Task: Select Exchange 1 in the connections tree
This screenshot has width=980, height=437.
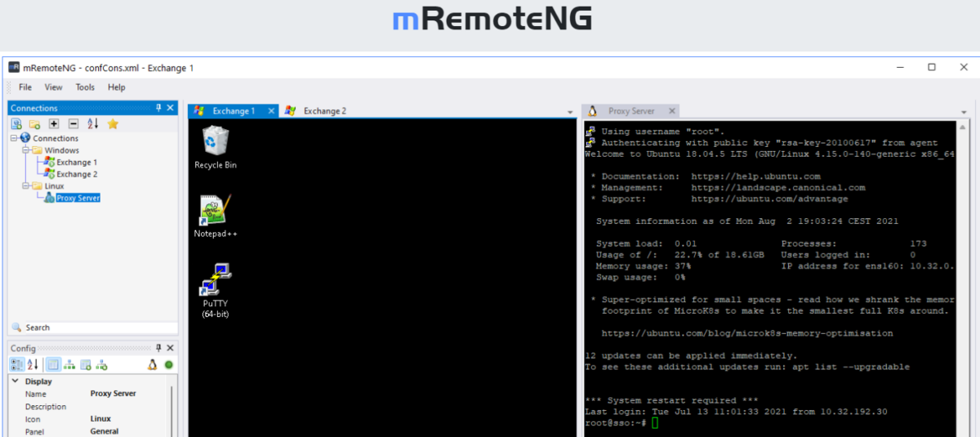Action: click(x=76, y=163)
